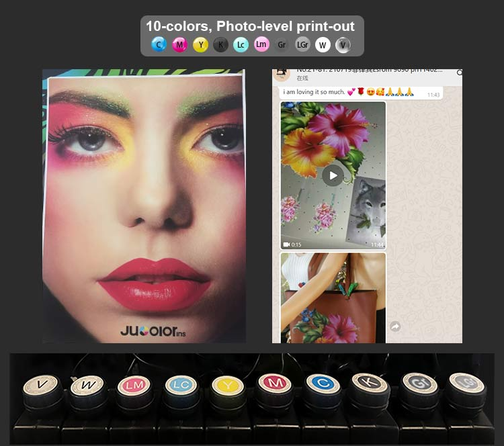Viewport: 504px width, 446px height.
Task: Click the Cyan C color circle
Action: click(x=159, y=44)
